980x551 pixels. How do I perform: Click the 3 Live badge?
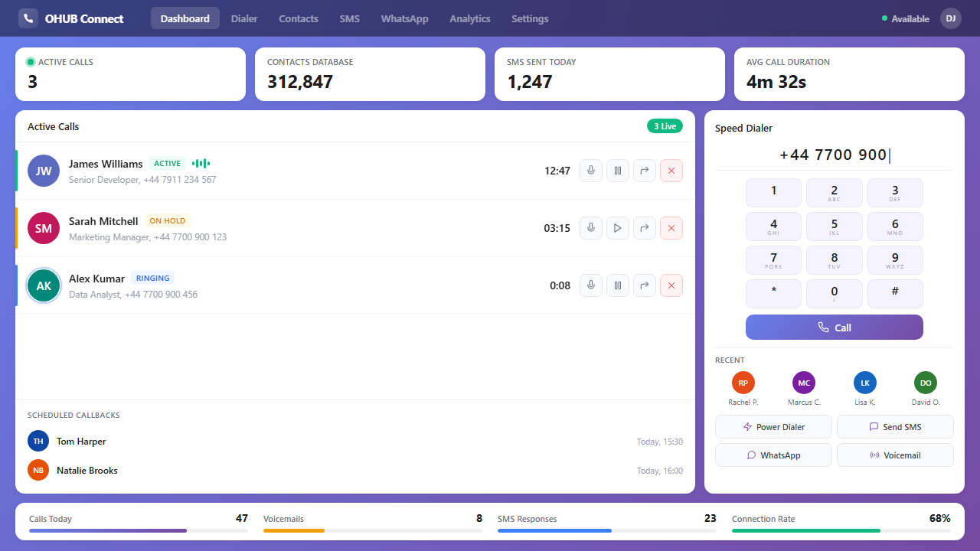pyautogui.click(x=665, y=126)
